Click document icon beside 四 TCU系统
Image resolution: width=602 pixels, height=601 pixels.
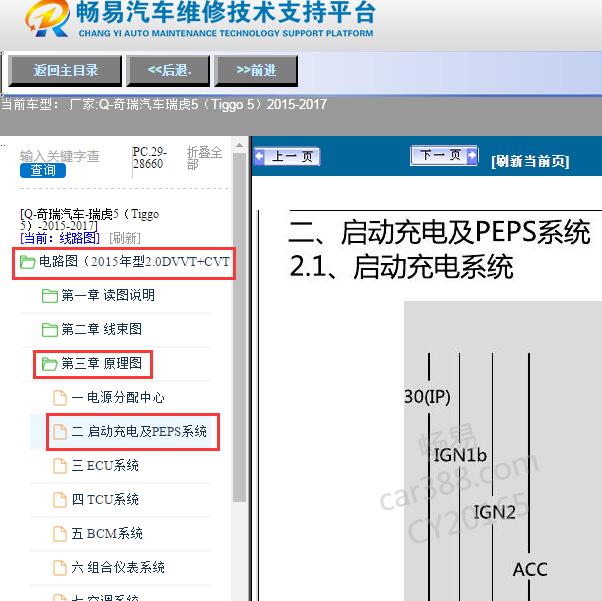point(60,500)
